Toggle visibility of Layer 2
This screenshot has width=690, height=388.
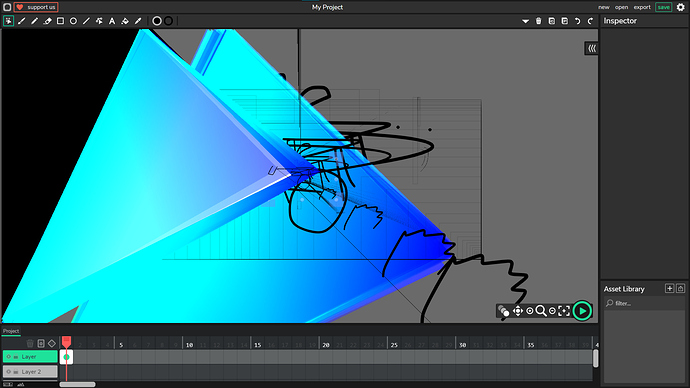point(8,372)
